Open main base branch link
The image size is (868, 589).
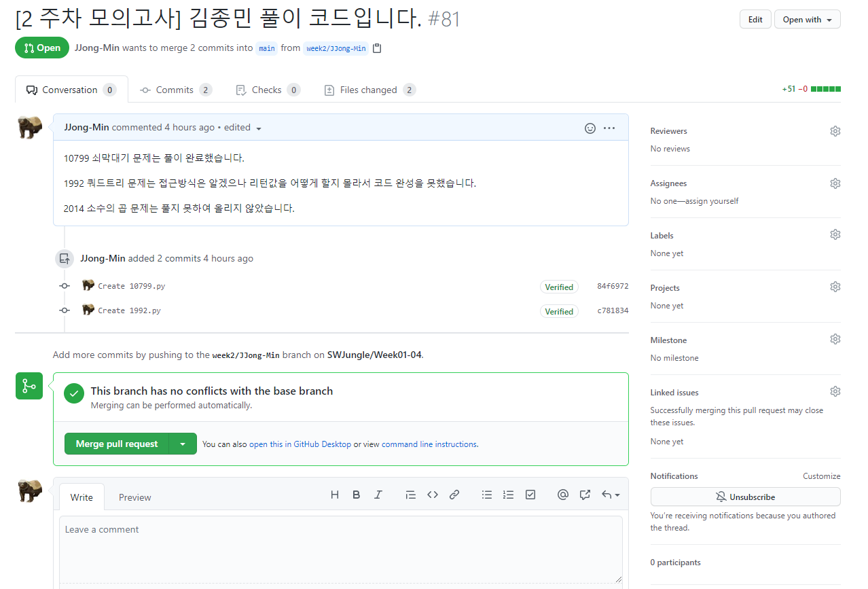(267, 48)
